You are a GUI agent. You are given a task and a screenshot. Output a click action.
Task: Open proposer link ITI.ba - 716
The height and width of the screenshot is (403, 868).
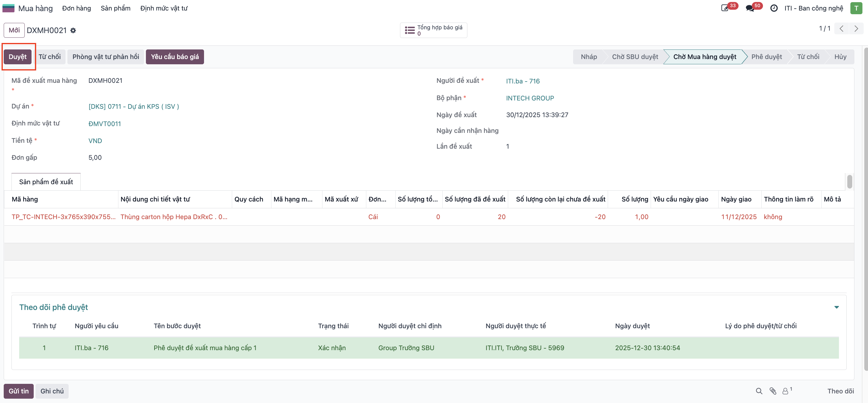(523, 81)
